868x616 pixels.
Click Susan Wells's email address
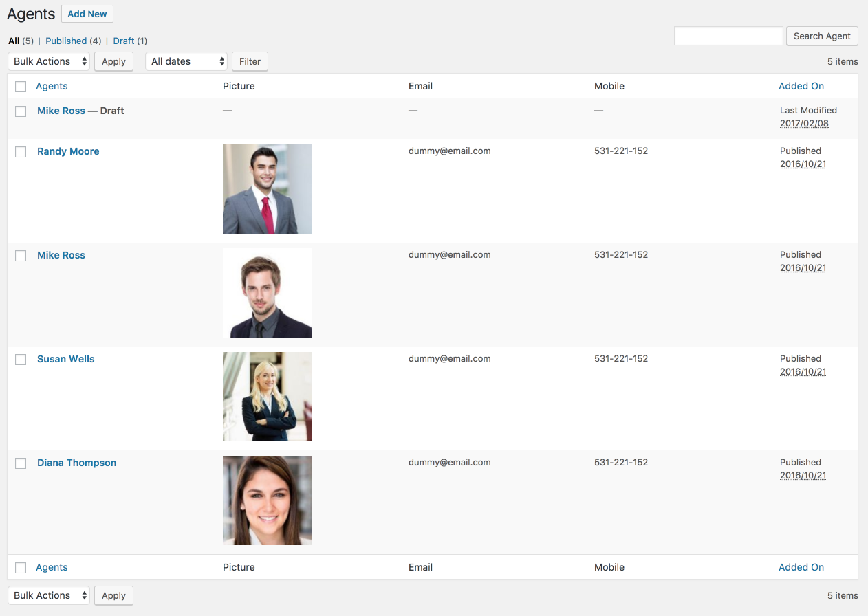point(450,358)
